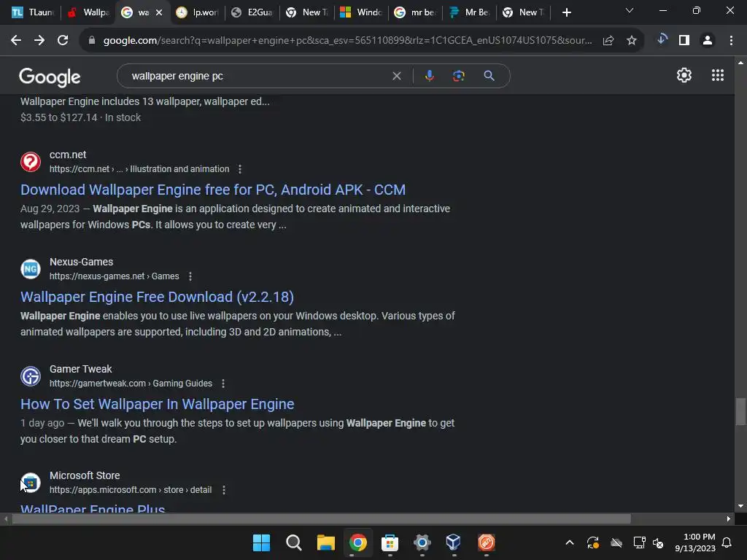The width and height of the screenshot is (747, 560).
Task: Open the Chrome three-dot menu
Action: [x=731, y=41]
